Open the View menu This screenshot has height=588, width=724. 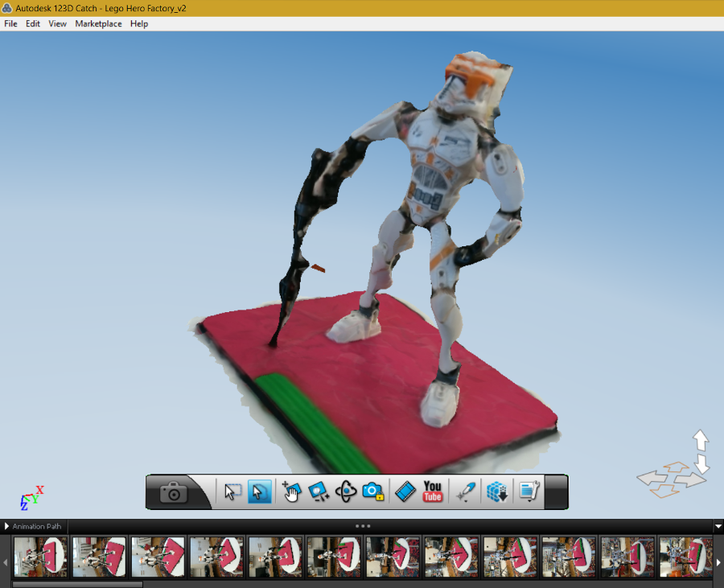tap(58, 23)
